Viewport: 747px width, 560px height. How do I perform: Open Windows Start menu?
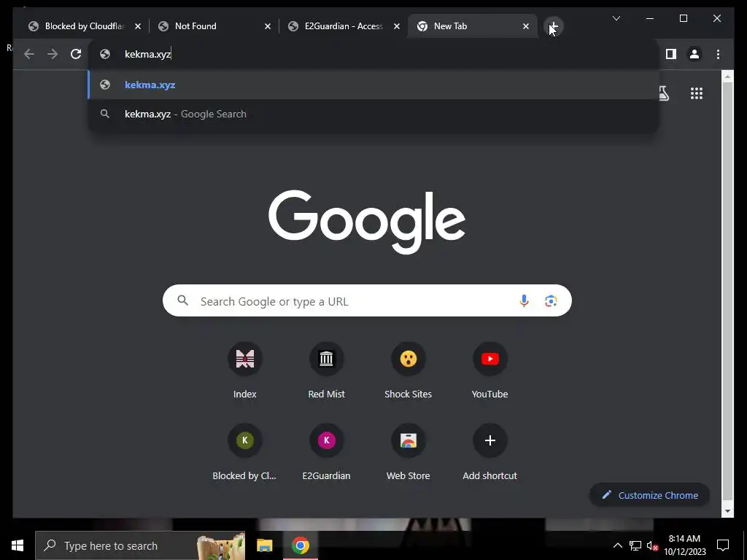tap(18, 545)
